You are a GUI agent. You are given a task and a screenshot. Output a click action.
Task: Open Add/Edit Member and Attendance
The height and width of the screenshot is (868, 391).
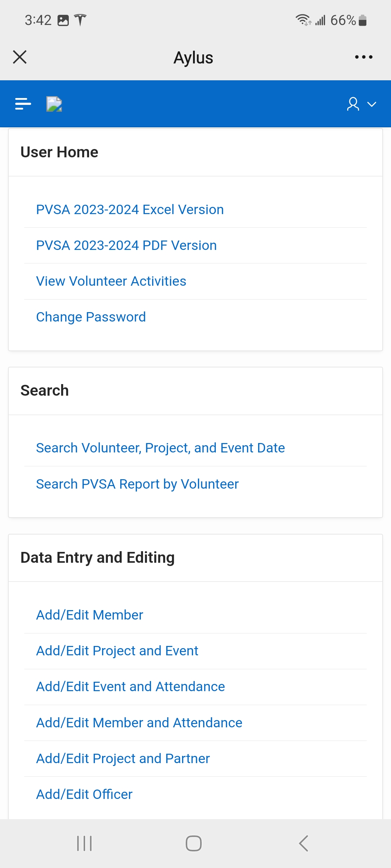coord(139,723)
